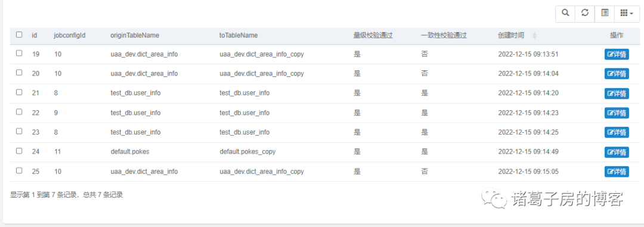Click timestamp 2022-12-15 09:13:51
The image size is (644, 227).
pyautogui.click(x=528, y=54)
